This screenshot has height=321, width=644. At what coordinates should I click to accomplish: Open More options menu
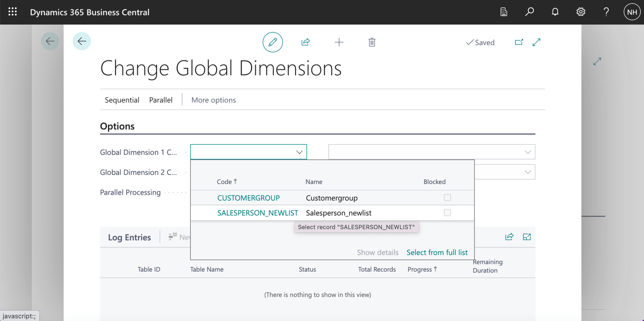tap(213, 100)
